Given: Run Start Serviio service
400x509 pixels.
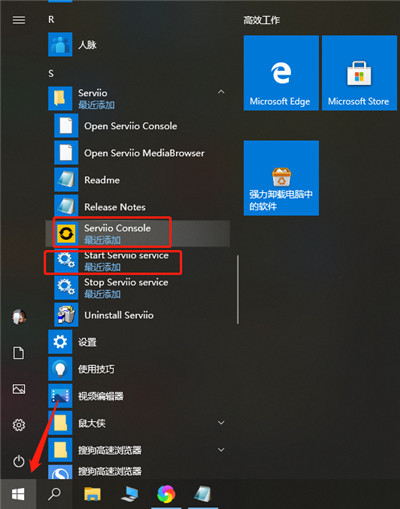Looking at the screenshot, I should 137,261.
